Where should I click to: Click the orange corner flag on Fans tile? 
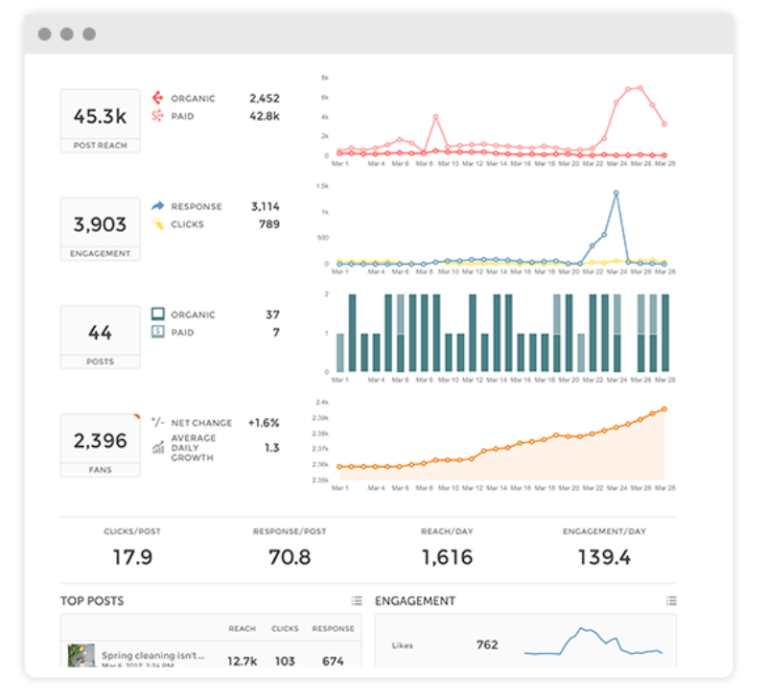[137, 417]
